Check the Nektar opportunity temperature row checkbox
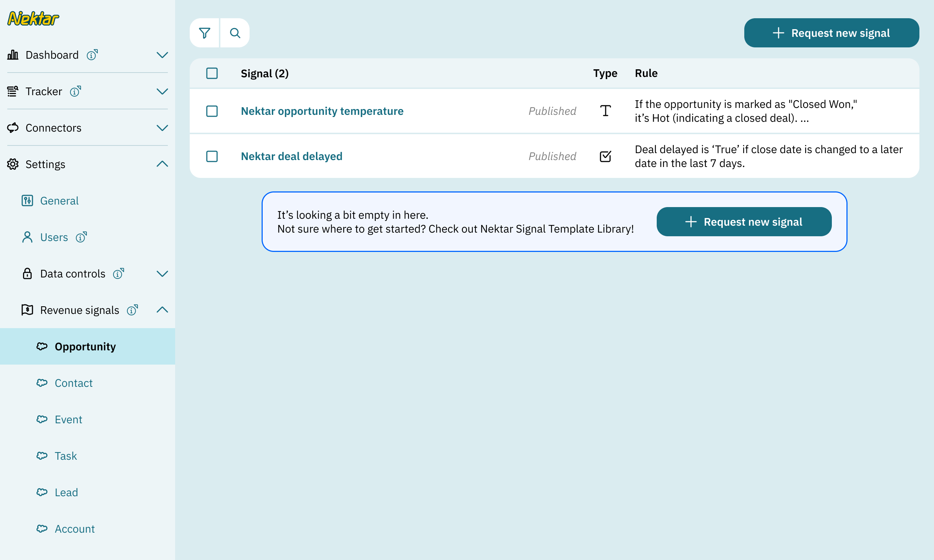 coord(212,111)
